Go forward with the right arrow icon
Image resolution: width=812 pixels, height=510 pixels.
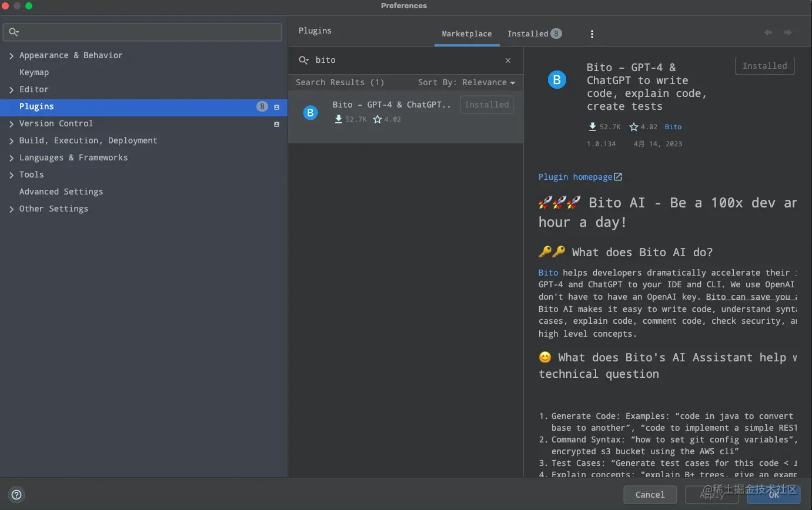787,32
